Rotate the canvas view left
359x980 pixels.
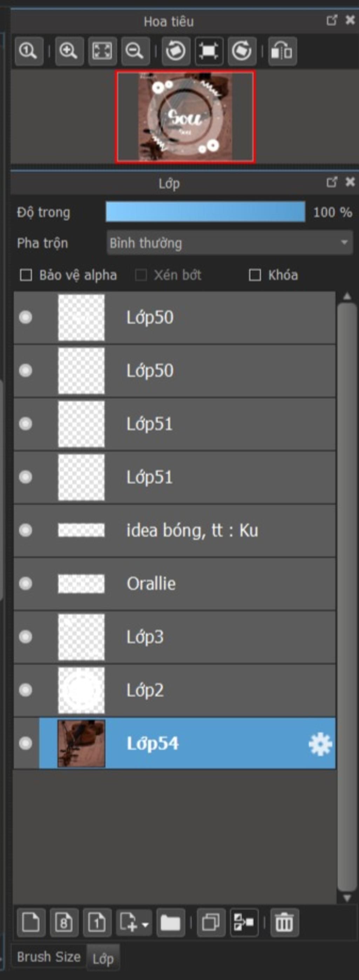[x=176, y=51]
